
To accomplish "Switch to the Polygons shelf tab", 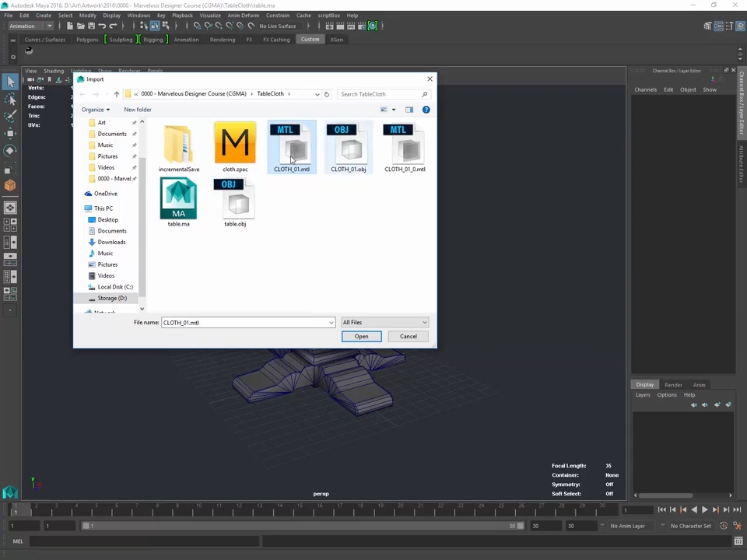I will tap(87, 40).
